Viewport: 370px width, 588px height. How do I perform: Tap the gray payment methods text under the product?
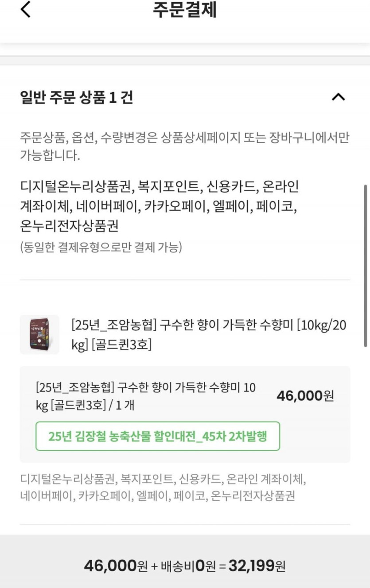coord(163,487)
